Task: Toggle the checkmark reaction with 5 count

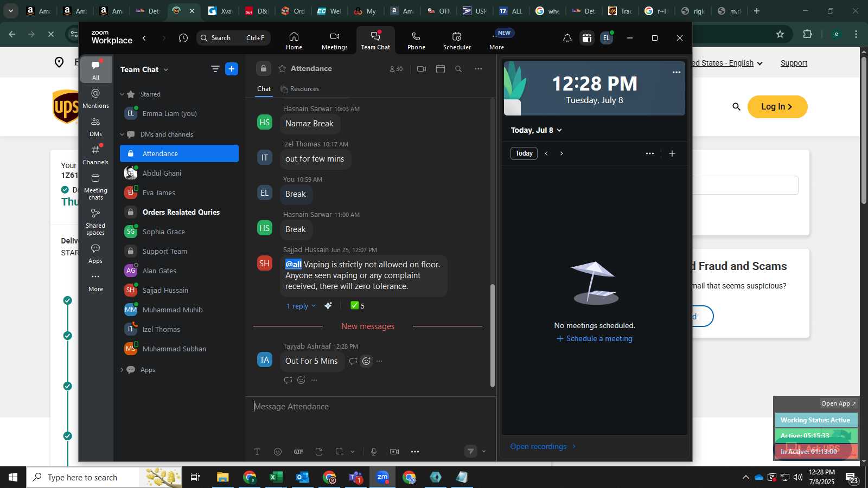Action: pyautogui.click(x=358, y=306)
